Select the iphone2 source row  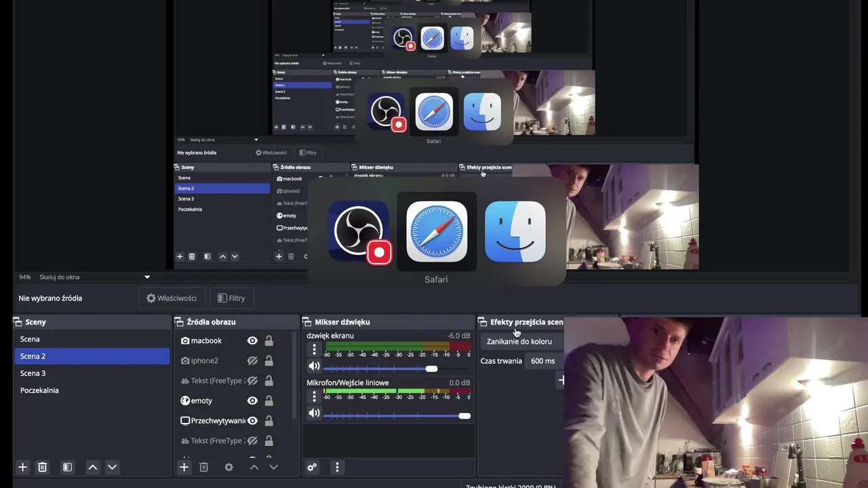pos(234,361)
